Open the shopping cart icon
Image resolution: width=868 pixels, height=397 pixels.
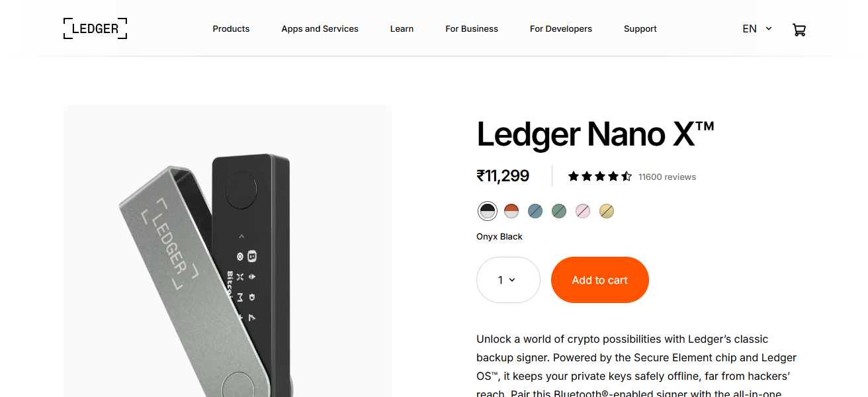pyautogui.click(x=799, y=29)
